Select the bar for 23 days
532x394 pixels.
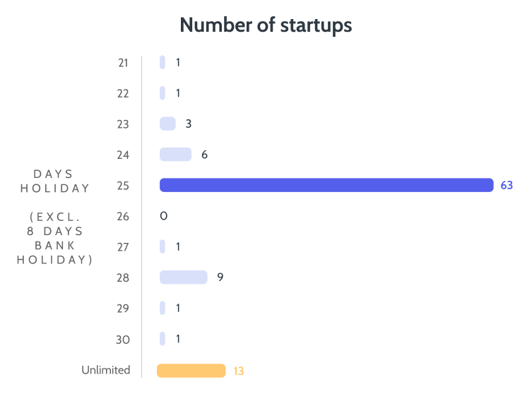tap(167, 124)
